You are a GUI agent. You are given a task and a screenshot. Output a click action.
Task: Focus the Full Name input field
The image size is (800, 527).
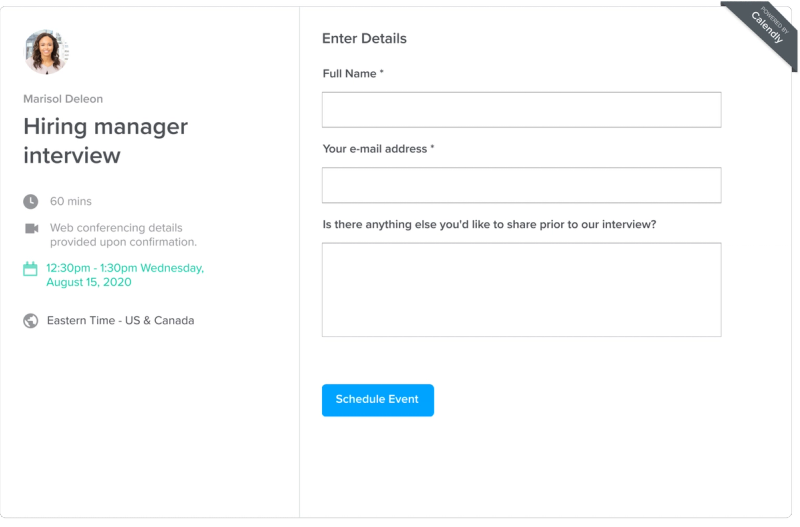point(521,110)
